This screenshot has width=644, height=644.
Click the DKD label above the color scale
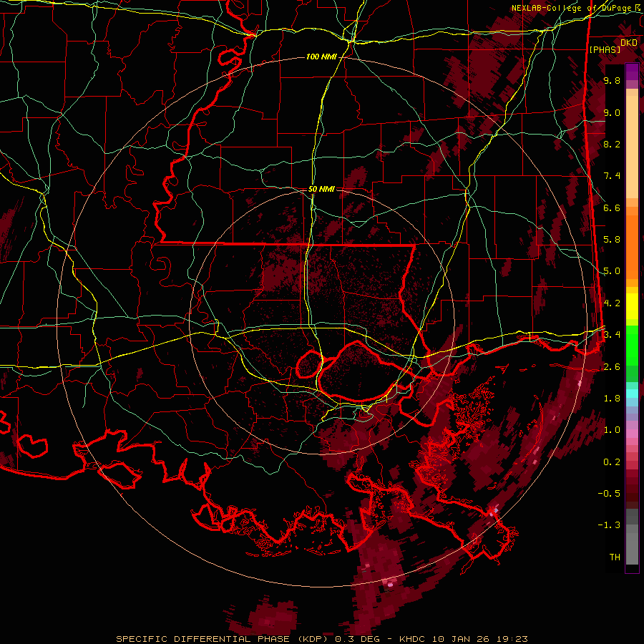(x=628, y=43)
